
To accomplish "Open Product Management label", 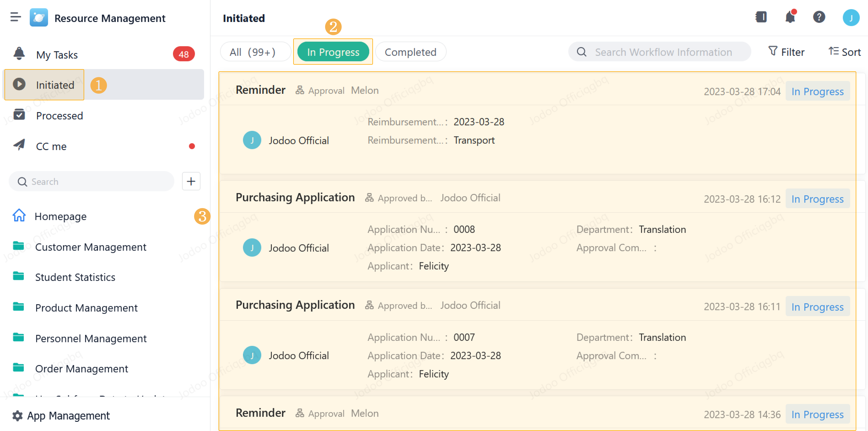I will click(86, 308).
